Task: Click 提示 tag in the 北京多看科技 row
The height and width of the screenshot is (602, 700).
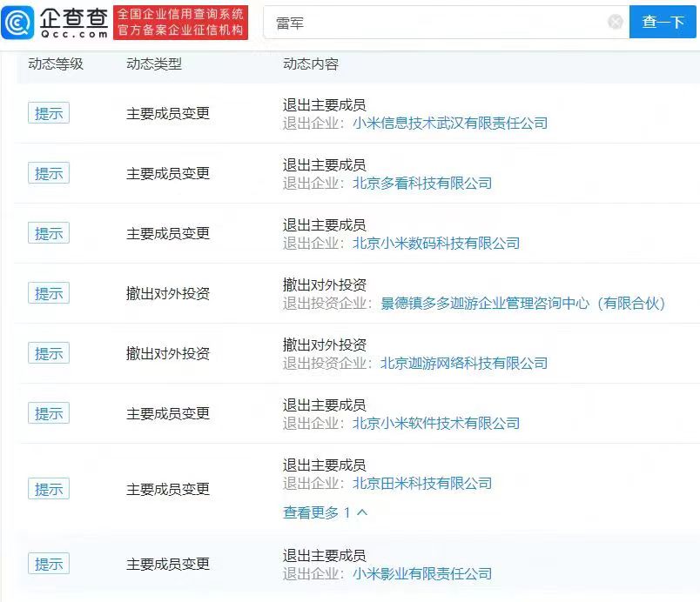Action: click(x=49, y=174)
